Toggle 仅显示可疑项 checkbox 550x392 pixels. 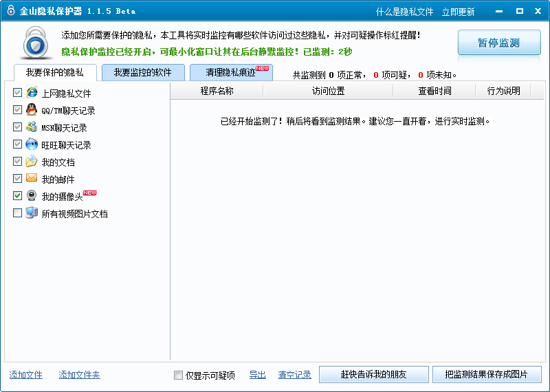[x=179, y=375]
